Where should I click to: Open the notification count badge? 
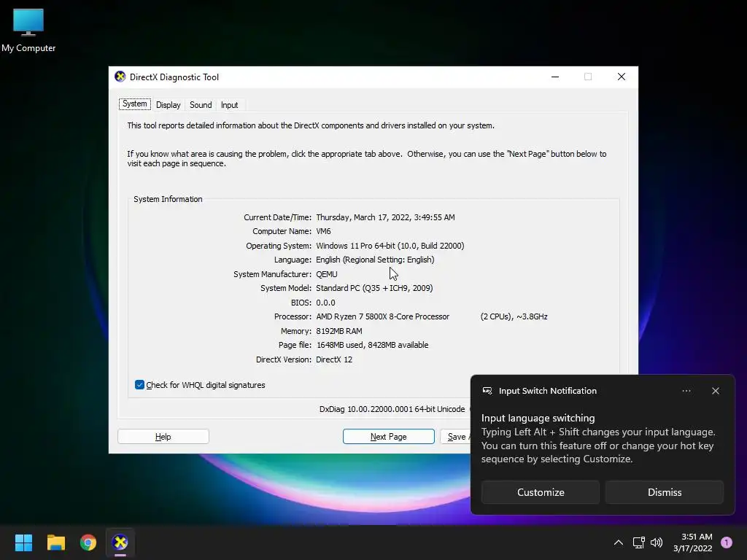(x=727, y=542)
